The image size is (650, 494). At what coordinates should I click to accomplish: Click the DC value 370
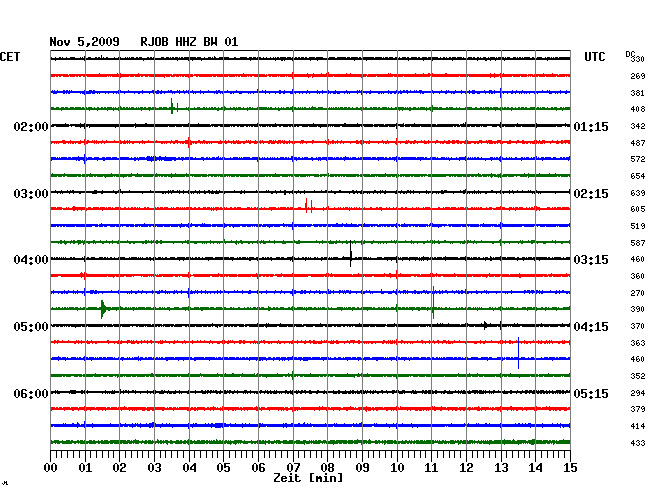click(x=638, y=326)
